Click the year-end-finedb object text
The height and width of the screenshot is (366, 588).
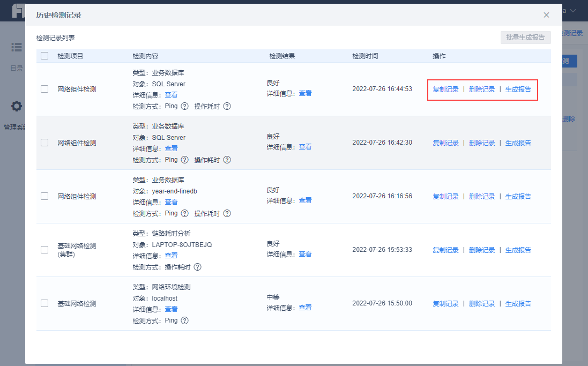[x=174, y=191]
